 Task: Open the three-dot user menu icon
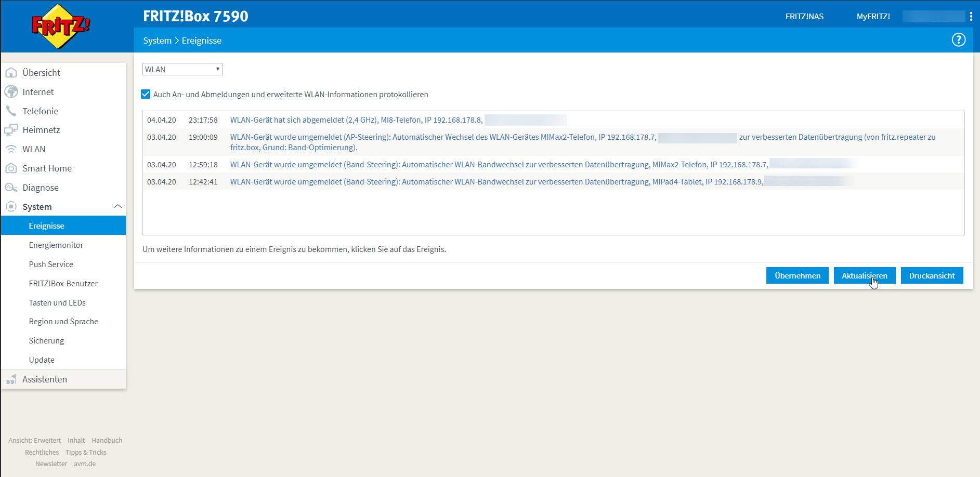[x=971, y=17]
